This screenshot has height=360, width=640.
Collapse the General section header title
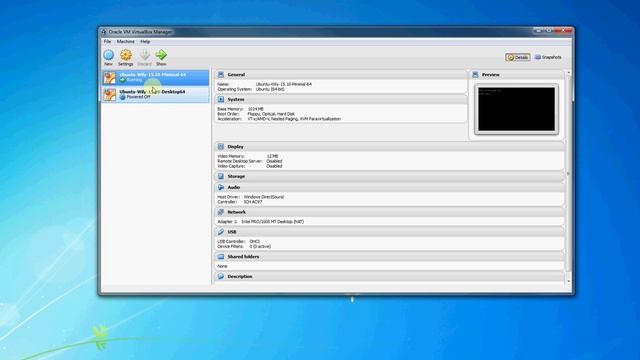[236, 75]
